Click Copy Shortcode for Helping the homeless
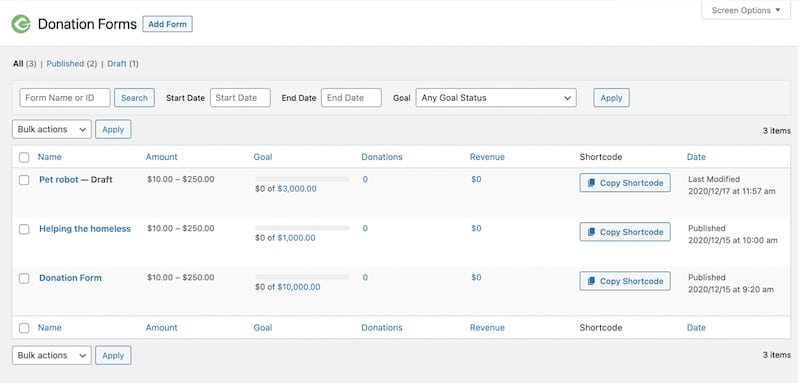Screen dimensions: 800x383 [x=625, y=232]
